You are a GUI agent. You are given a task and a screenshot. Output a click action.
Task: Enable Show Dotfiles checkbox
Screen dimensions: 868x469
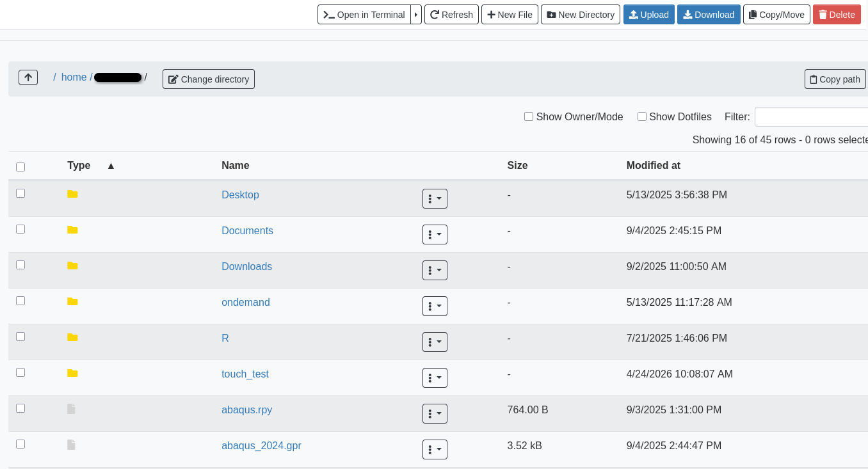tap(642, 116)
